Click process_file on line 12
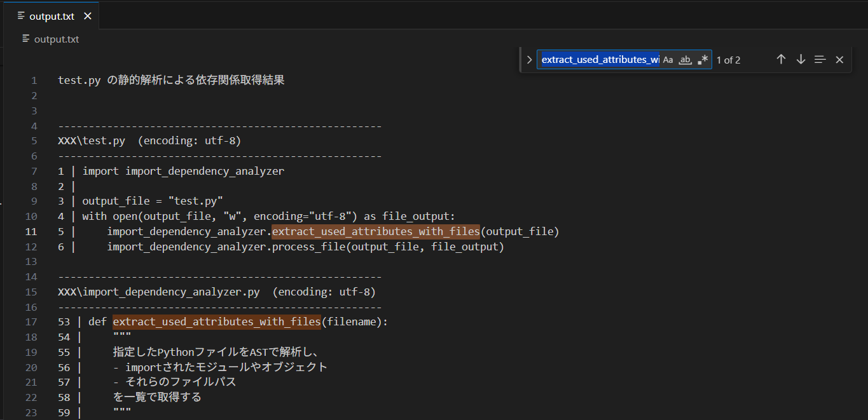Screen dimensions: 868x420 (308, 247)
